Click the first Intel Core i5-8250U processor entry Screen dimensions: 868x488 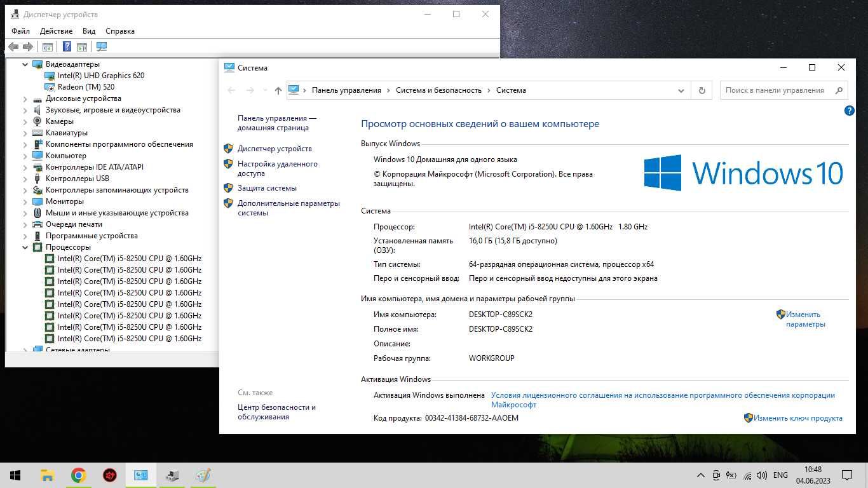point(130,259)
